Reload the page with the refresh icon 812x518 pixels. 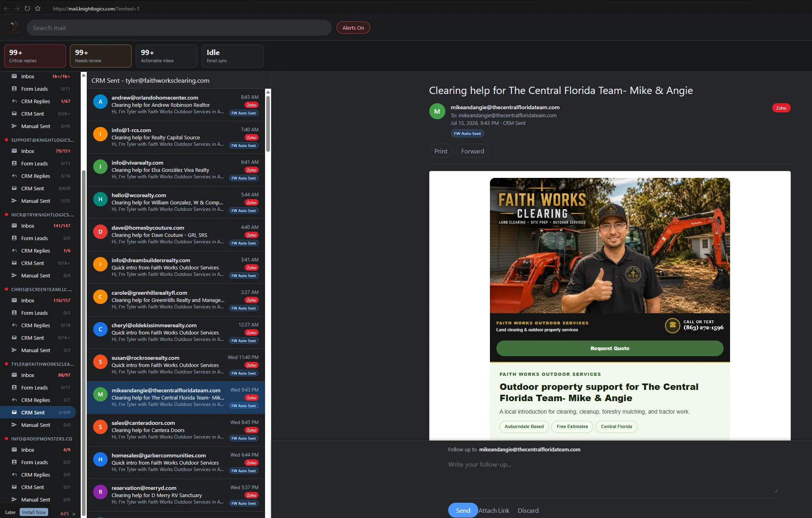pyautogui.click(x=27, y=8)
